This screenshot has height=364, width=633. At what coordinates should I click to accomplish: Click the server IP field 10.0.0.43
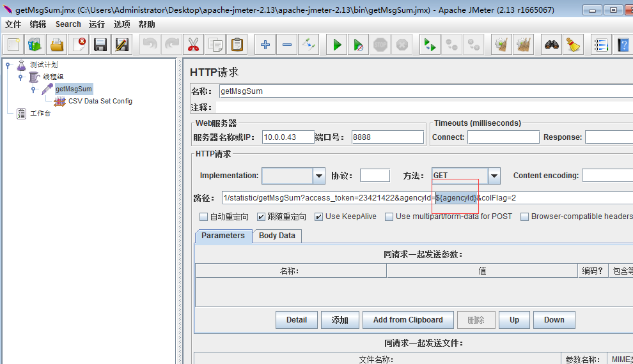coord(288,137)
